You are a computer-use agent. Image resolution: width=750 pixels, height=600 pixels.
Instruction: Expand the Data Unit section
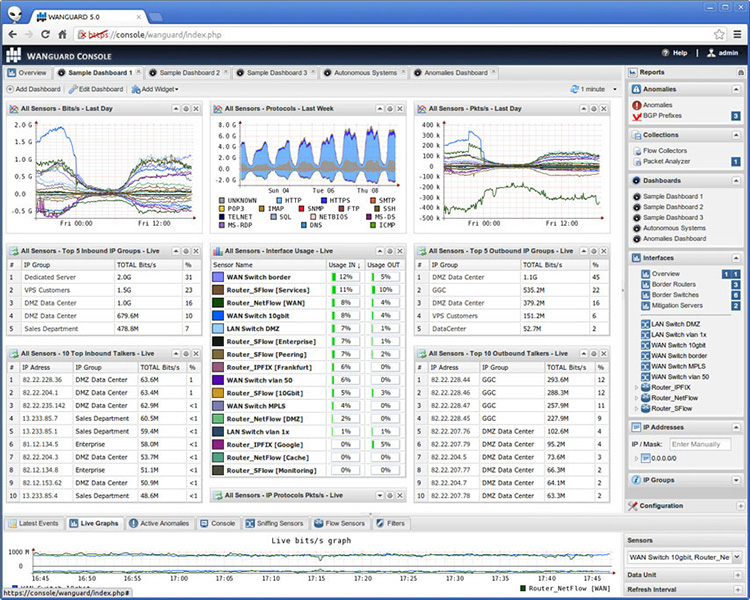coord(737,575)
